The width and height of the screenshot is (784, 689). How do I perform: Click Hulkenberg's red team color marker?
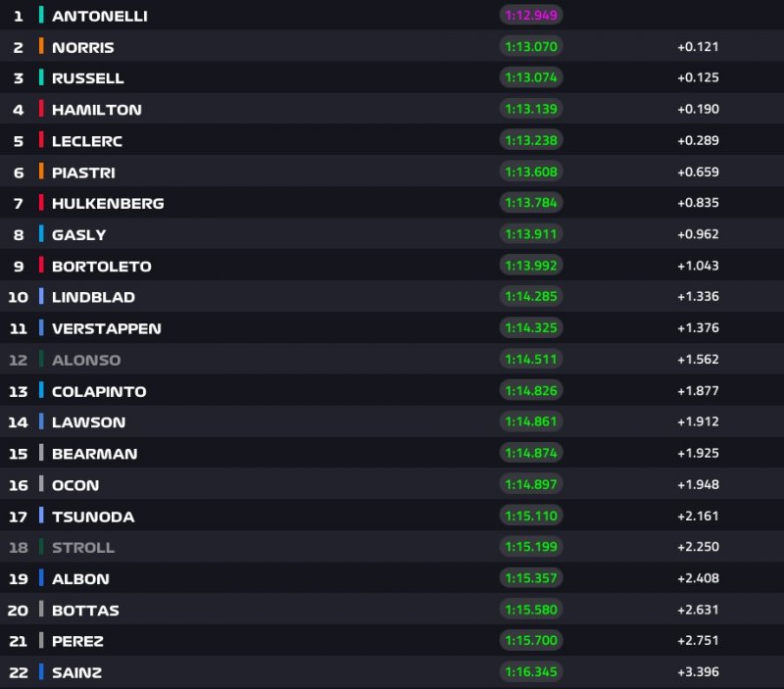coord(41,203)
